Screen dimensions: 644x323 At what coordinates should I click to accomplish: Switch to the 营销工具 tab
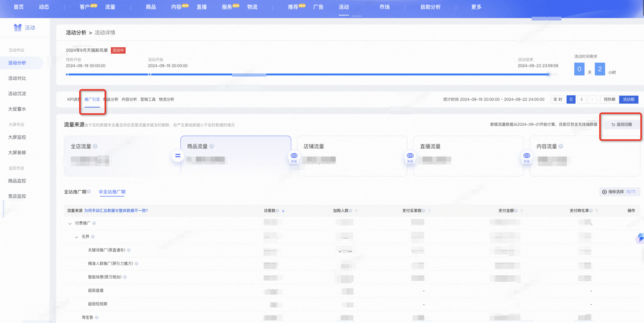[148, 99]
